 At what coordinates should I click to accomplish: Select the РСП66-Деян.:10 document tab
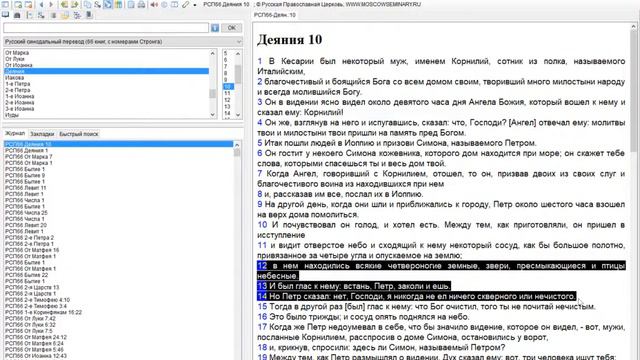tap(275, 15)
